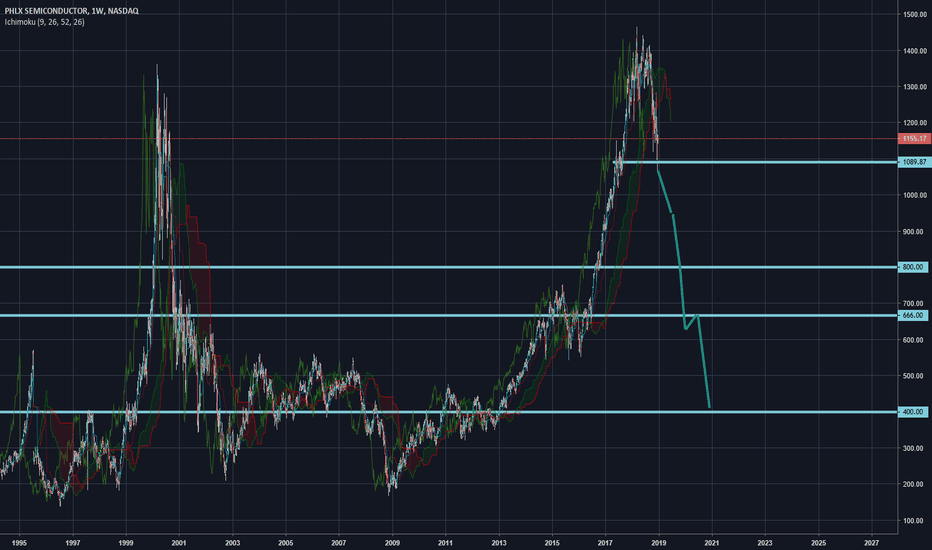Click the 900.00 price axis label

(913, 231)
